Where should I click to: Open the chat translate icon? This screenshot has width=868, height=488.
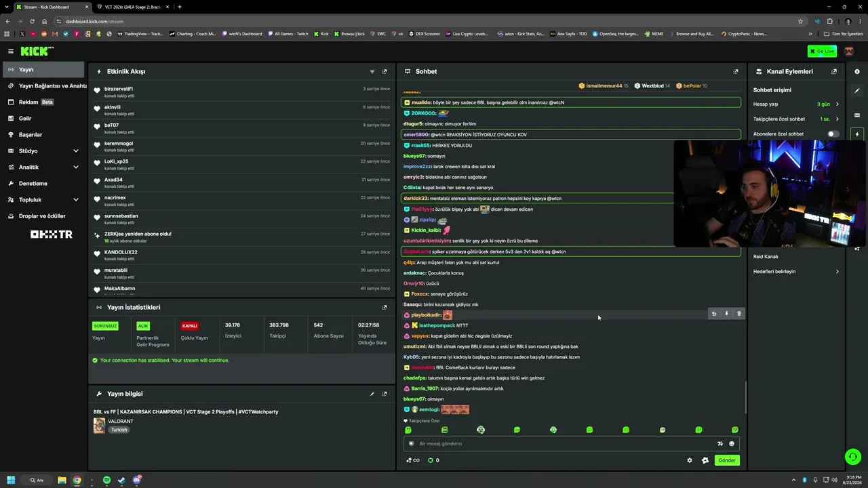[720, 444]
